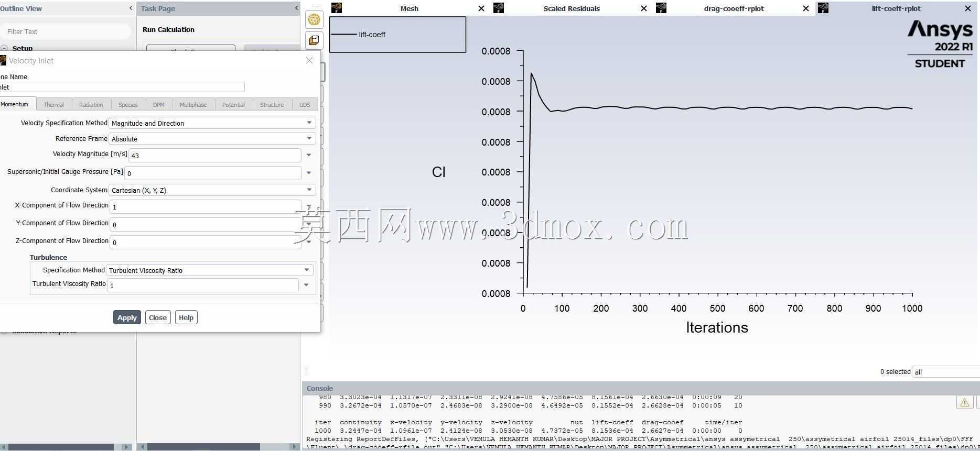Open the Reference Frame dropdown
Screen dimensions: 980x451
coord(309,138)
